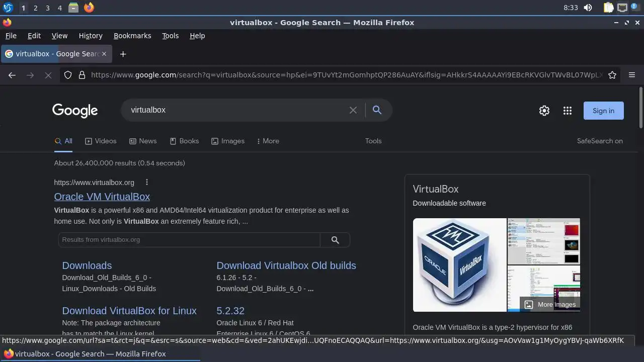644x362 pixels.
Task: Open top-right VirtualBox screenshot thumbnail
Action: coord(543,241)
